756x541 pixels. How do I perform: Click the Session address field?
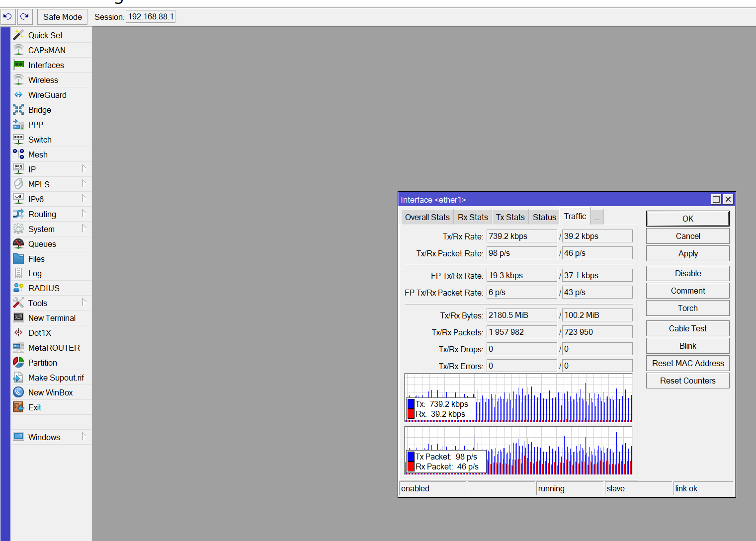coord(151,17)
